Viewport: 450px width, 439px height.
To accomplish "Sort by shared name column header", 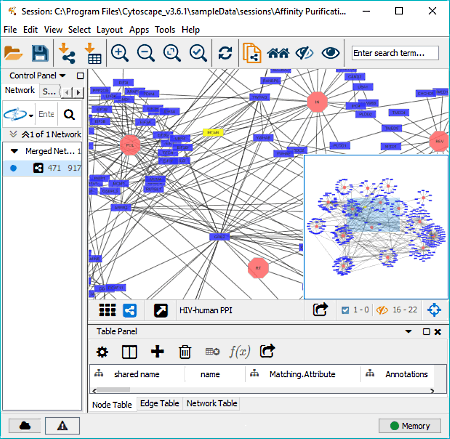I will point(137,374).
